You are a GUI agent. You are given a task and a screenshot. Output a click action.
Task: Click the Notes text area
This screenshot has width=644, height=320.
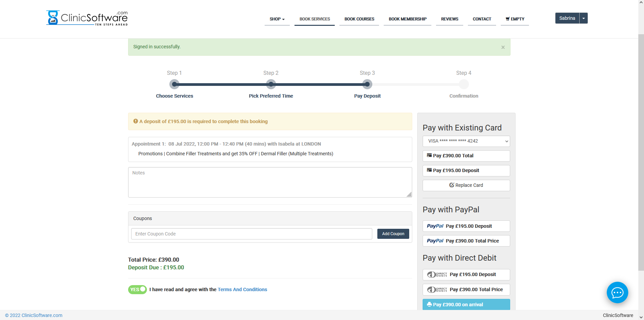click(270, 182)
